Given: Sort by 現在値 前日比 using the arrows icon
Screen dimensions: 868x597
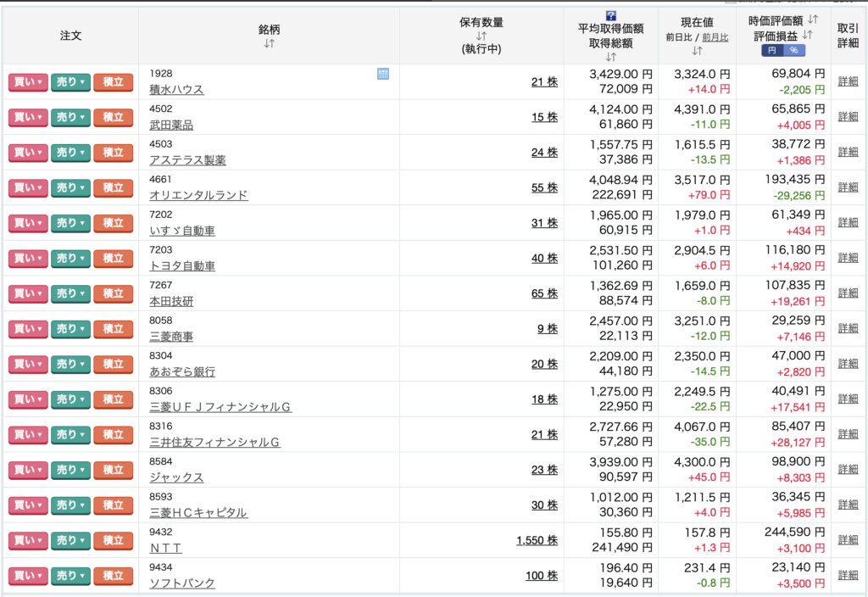Looking at the screenshot, I should 697,51.
